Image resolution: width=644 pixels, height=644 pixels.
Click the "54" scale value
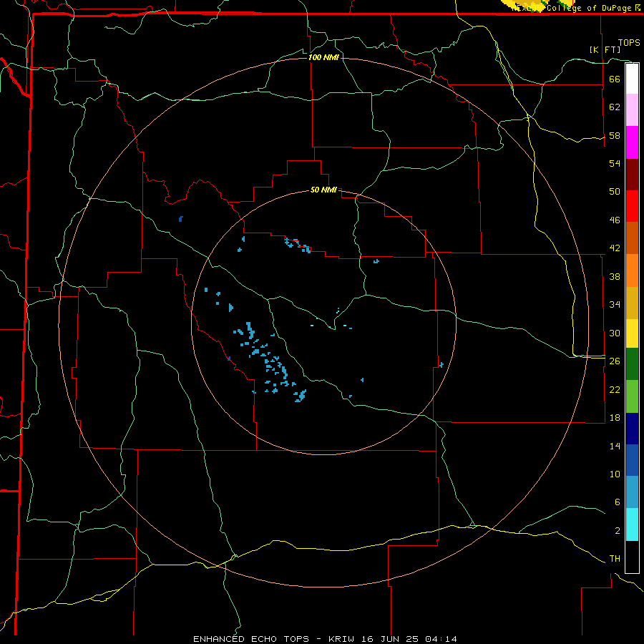coord(615,163)
